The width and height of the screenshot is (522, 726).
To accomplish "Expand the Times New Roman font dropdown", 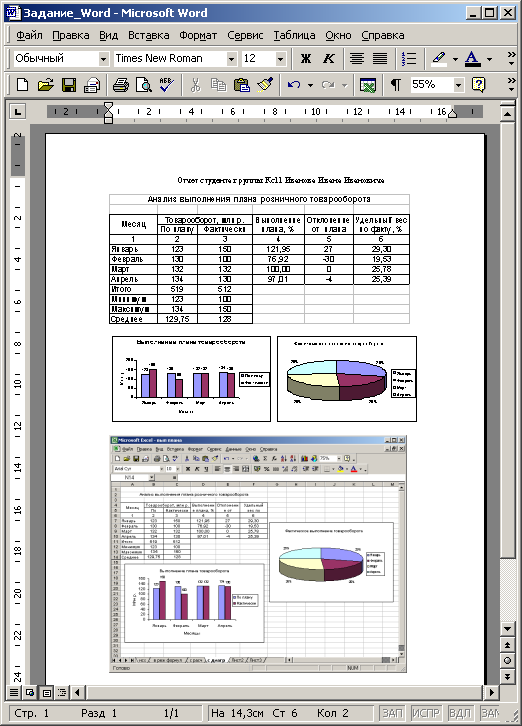I will (x=231, y=59).
